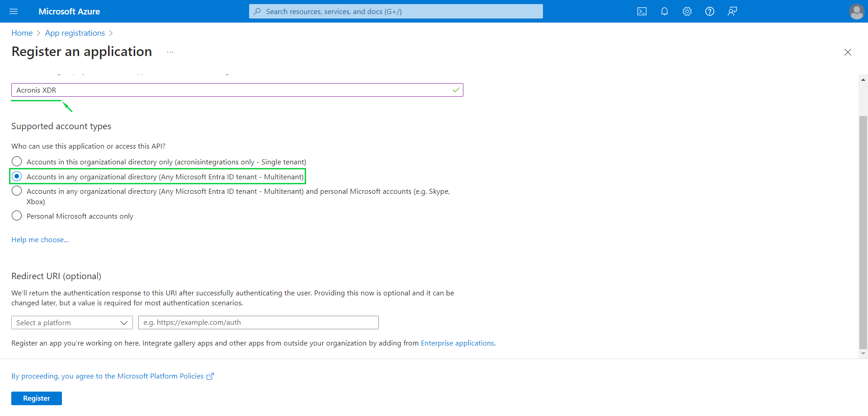View Azure notifications bell
Viewport: 868px width, 416px height.
664,11
